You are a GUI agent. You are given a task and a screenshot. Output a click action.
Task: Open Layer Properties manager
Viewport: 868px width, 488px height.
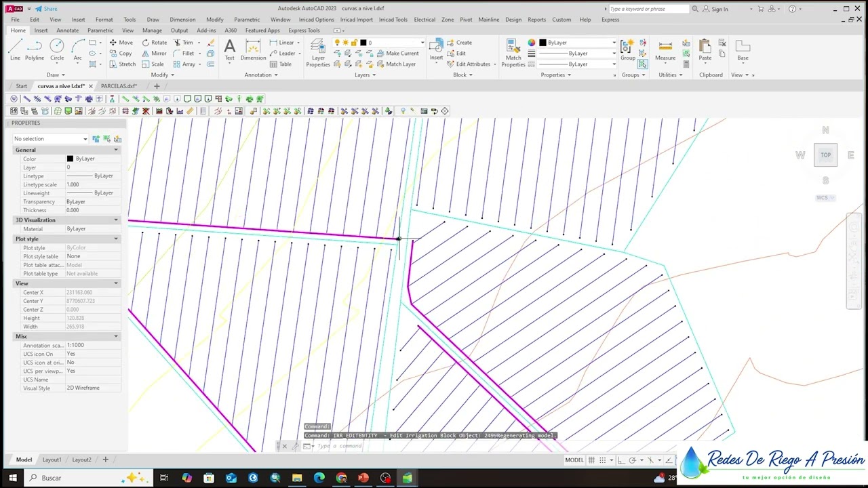tap(318, 52)
